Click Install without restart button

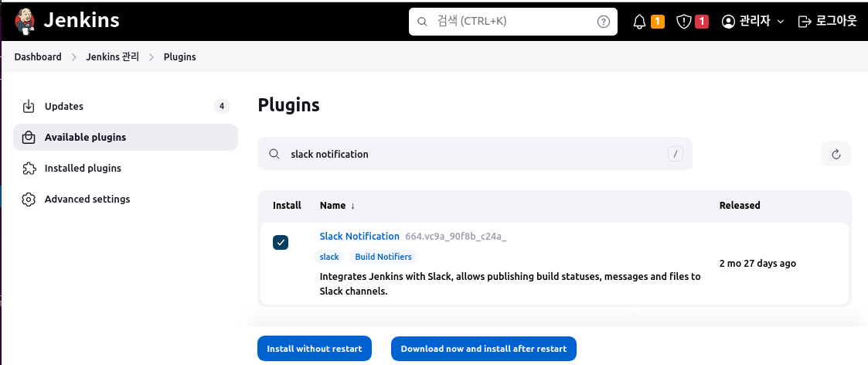pos(315,349)
